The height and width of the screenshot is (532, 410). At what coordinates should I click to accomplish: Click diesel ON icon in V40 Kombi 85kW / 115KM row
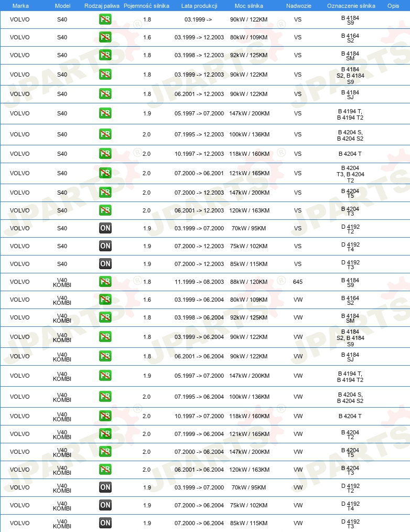click(105, 523)
